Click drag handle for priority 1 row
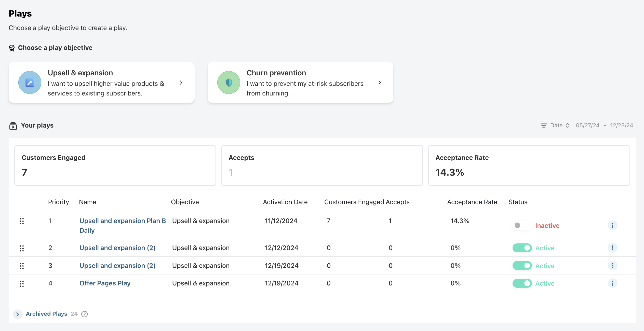 click(x=22, y=221)
